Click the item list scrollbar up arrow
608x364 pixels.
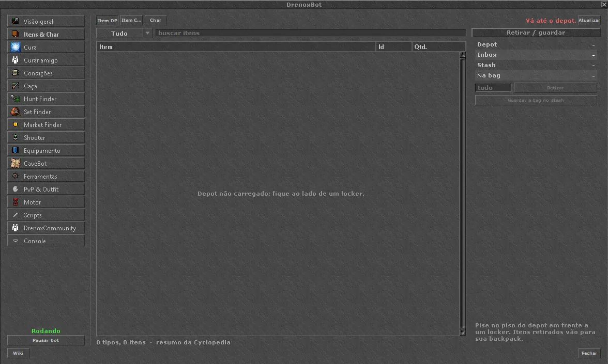(462, 55)
